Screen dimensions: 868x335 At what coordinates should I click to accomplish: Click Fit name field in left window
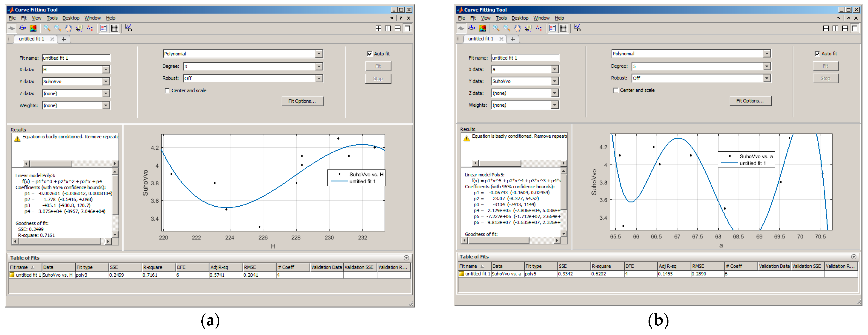click(76, 58)
